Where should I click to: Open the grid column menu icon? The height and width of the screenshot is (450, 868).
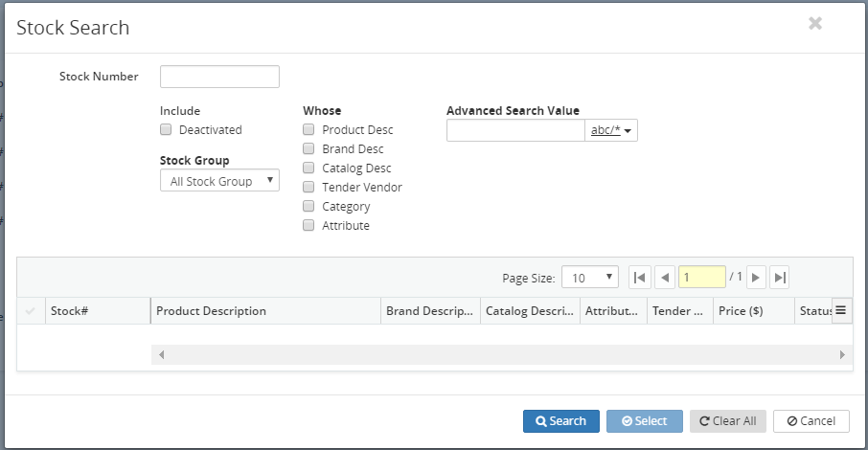(x=841, y=310)
